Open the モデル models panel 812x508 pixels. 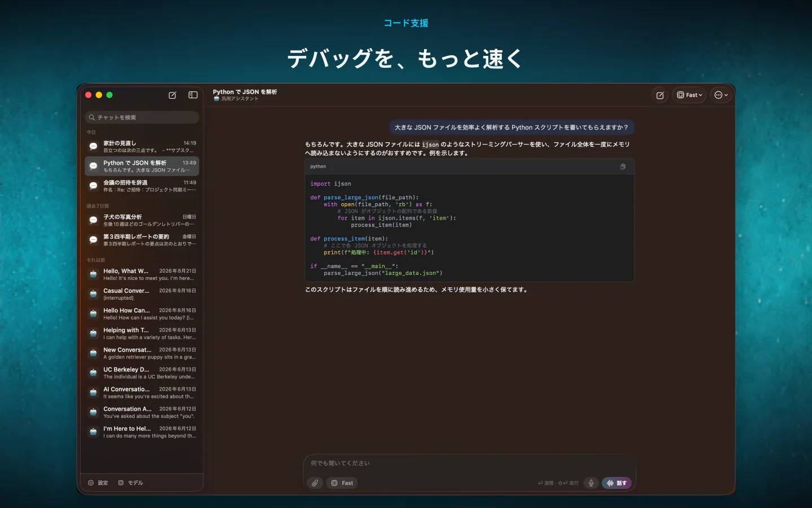point(130,483)
